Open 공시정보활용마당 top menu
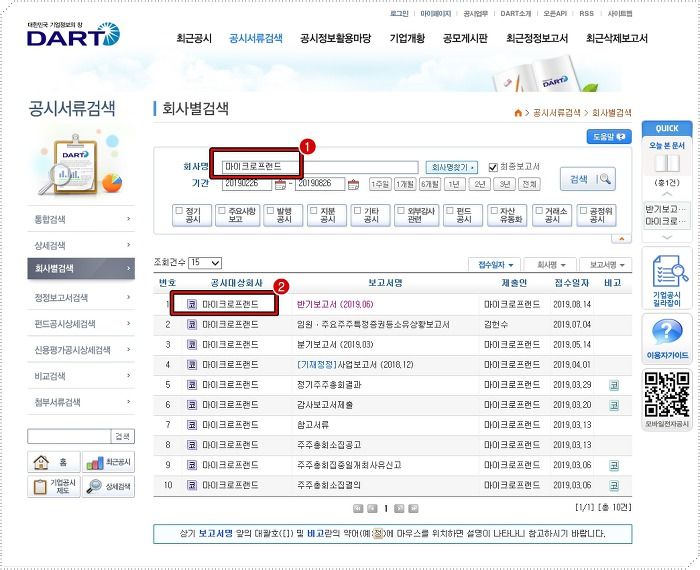The image size is (700, 570). click(x=336, y=38)
